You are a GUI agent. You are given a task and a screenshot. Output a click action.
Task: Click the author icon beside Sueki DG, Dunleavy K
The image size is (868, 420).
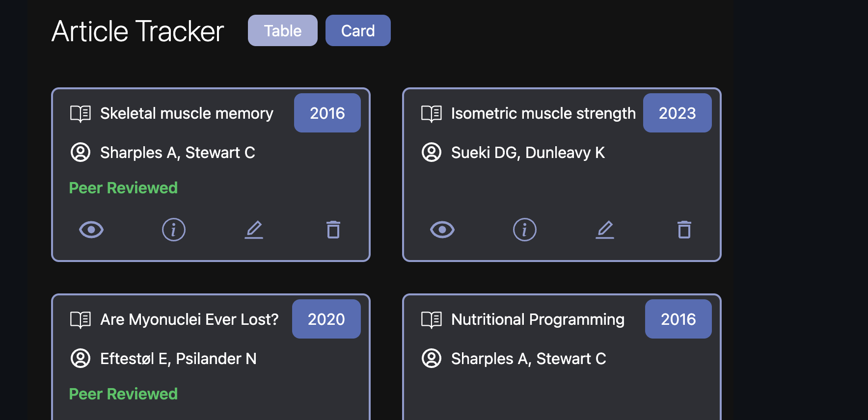(432, 153)
